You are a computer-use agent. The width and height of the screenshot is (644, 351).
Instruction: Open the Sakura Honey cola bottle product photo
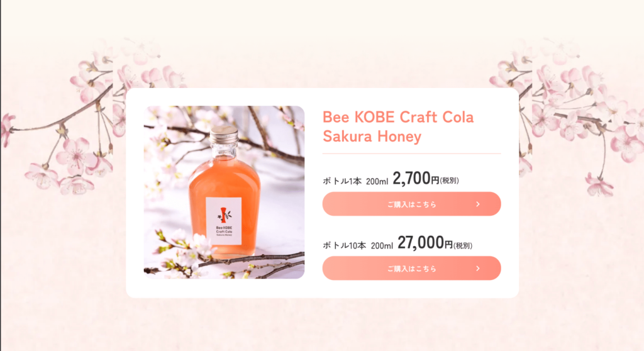[x=225, y=192]
